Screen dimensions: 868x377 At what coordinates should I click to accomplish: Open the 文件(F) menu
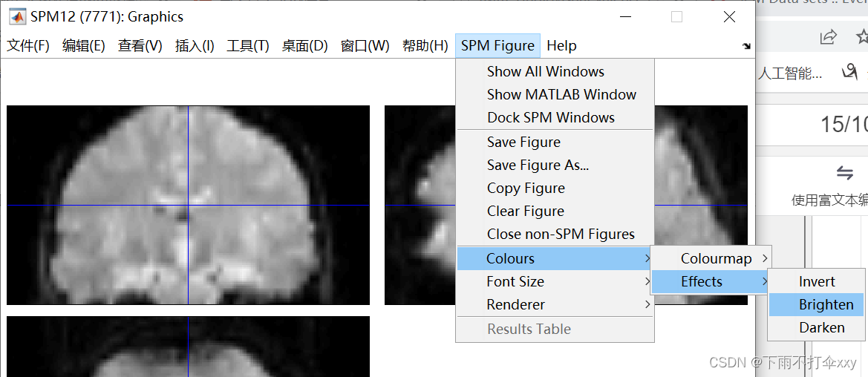28,46
